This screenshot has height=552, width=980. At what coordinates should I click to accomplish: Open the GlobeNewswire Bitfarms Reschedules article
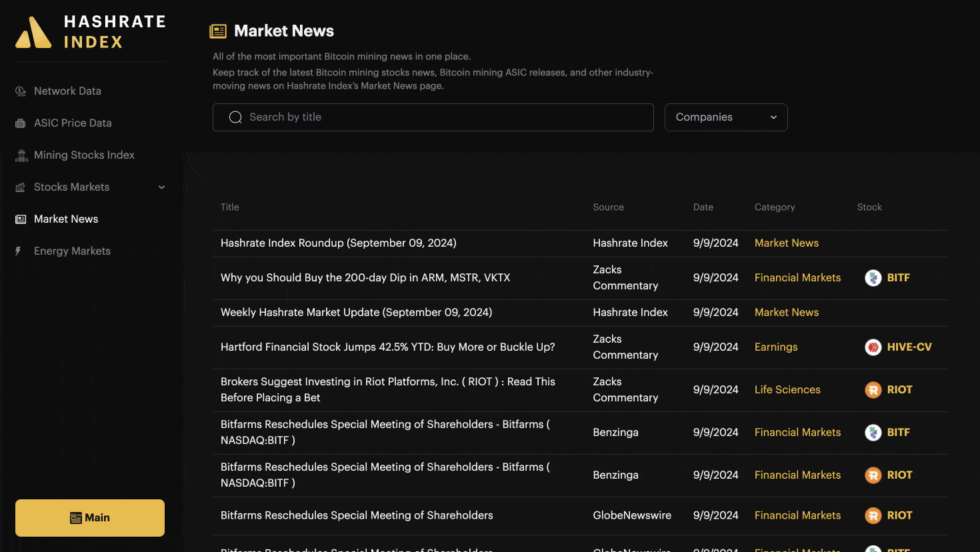point(357,515)
